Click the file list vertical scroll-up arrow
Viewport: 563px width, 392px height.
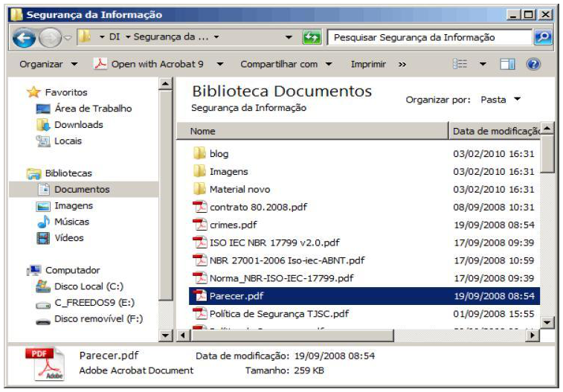tap(547, 129)
